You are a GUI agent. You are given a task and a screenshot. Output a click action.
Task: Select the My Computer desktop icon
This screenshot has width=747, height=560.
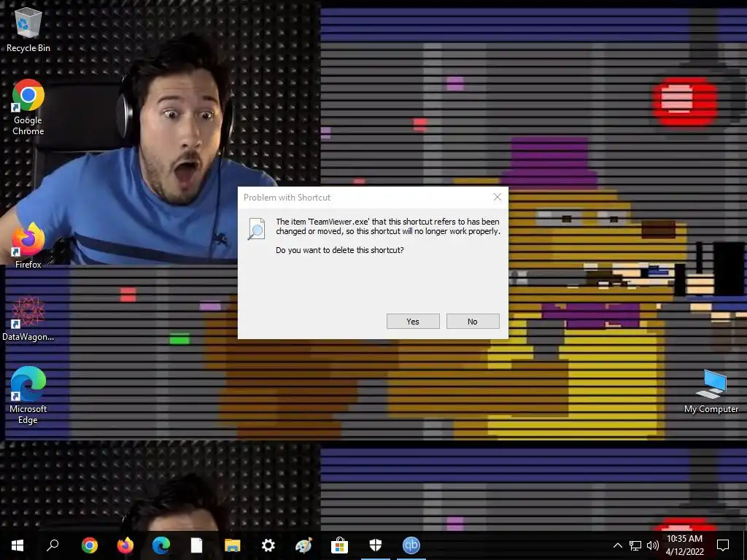pos(711,392)
